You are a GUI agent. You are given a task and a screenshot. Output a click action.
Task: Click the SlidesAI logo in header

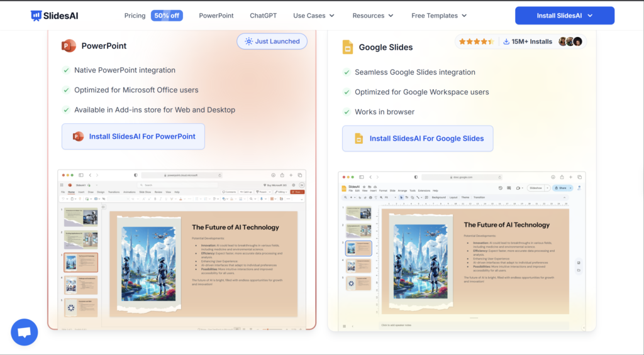click(x=55, y=16)
